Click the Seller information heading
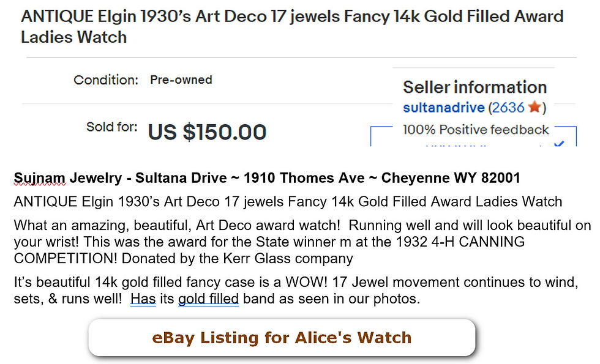600x364 pixels. click(x=475, y=87)
